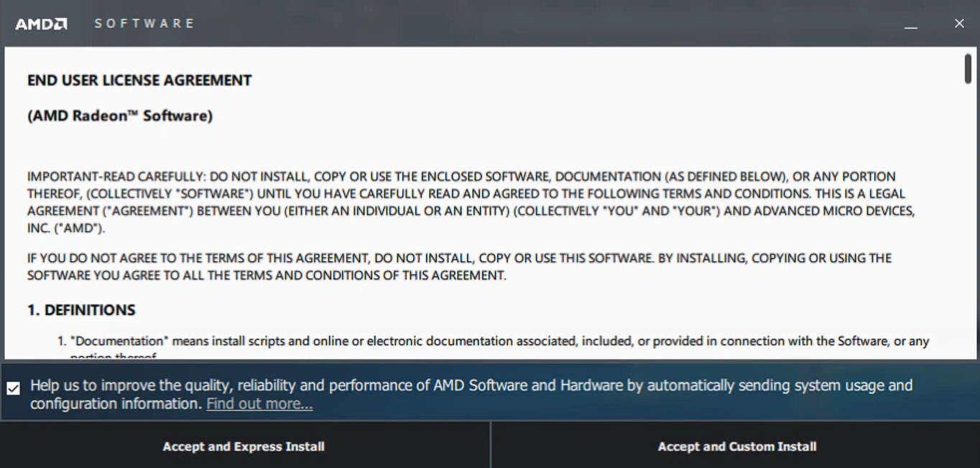Click the 'Help us to improve the quality' text
Image resolution: width=980 pixels, height=468 pixels.
click(471, 395)
